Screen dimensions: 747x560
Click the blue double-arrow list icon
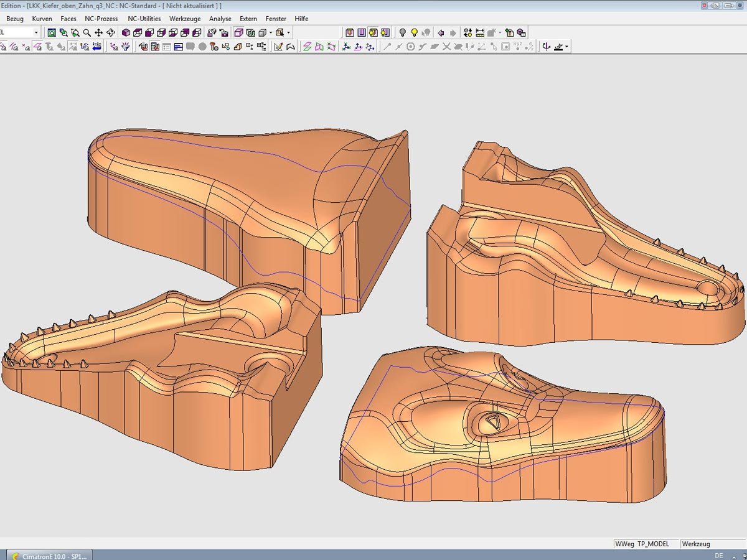pos(96,46)
